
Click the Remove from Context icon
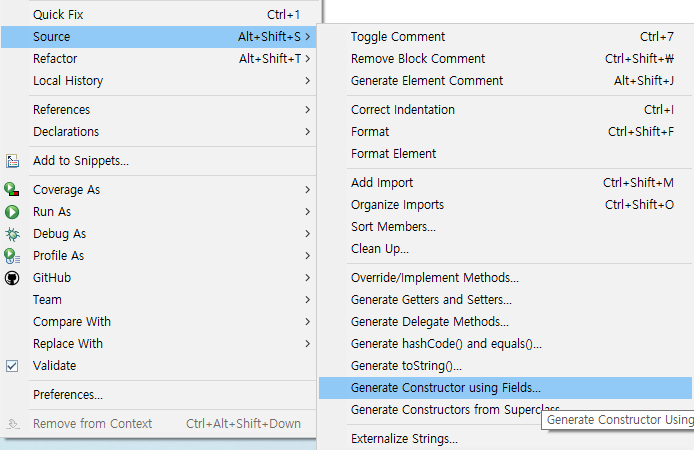pyautogui.click(x=13, y=423)
